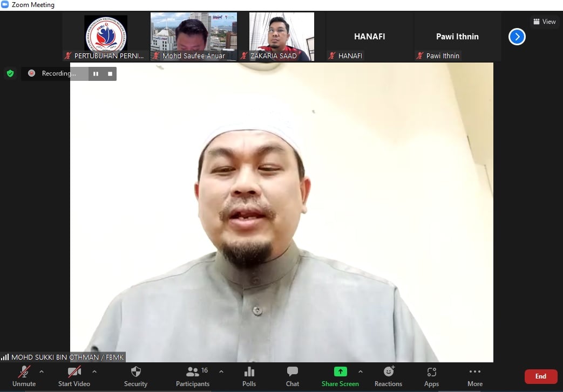Viewport: 563px width, 392px height.
Task: Unmute the microphone
Action: [x=24, y=376]
